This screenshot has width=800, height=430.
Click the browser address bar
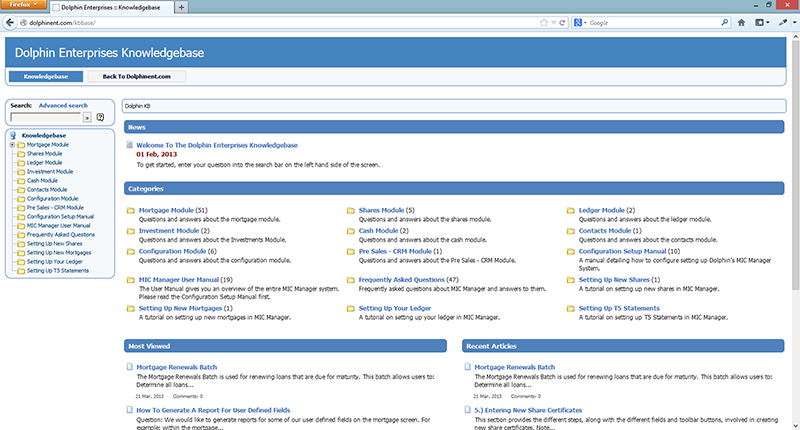pos(281,22)
